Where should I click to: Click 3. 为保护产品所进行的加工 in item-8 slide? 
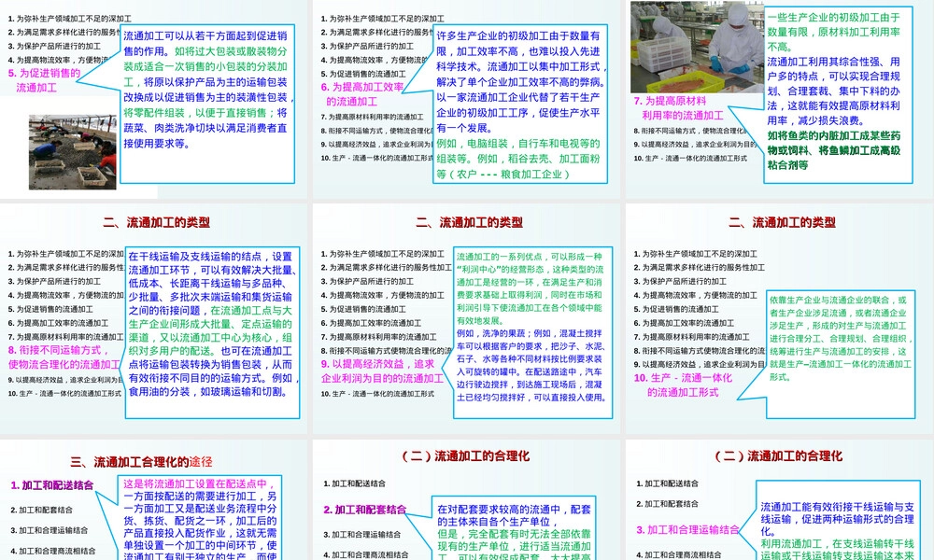pos(54,281)
